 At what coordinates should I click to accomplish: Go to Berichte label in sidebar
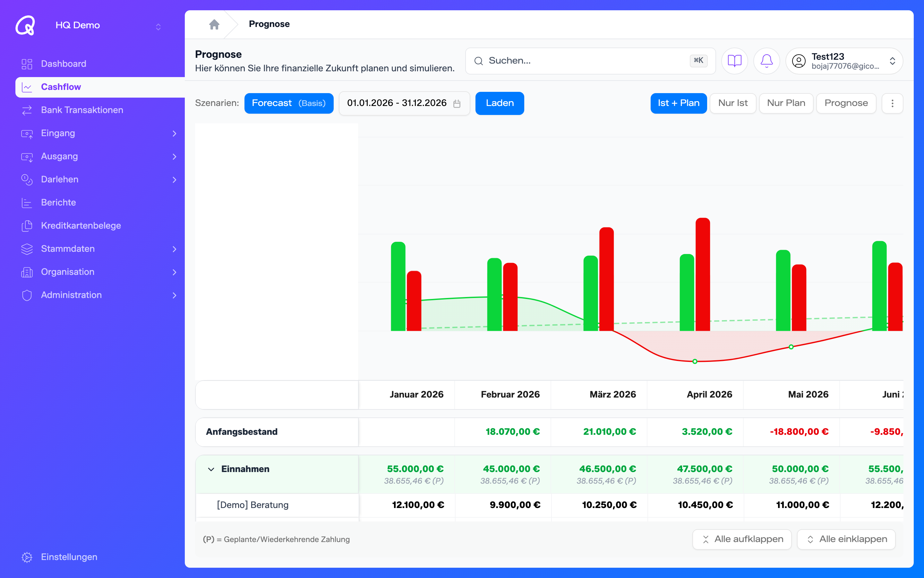click(x=58, y=203)
